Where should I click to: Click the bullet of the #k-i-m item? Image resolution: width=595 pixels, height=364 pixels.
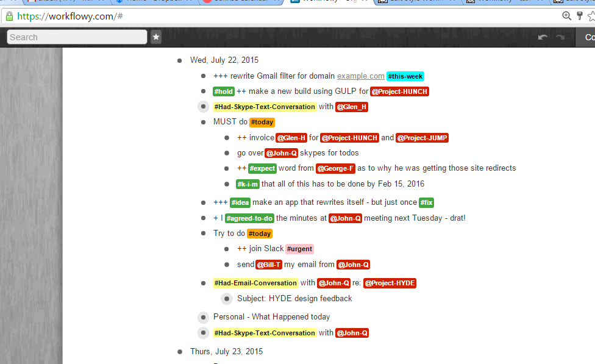tap(227, 184)
